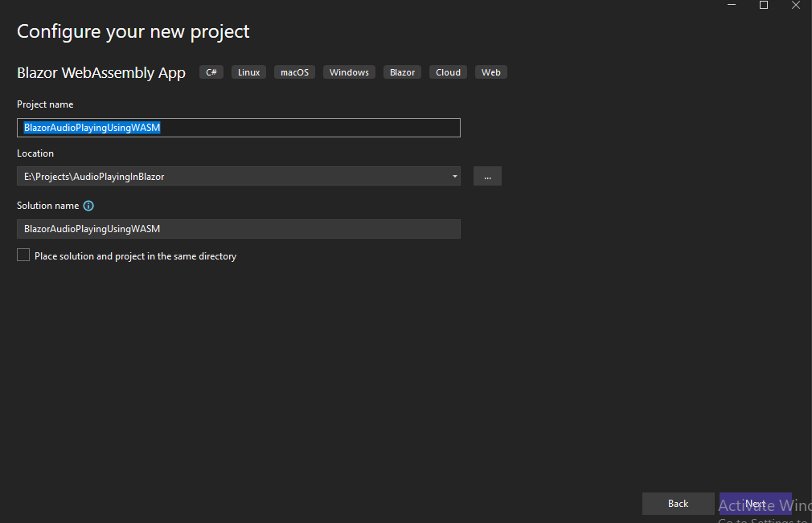
Task: Open folder browser with the '...' button
Action: tap(487, 176)
